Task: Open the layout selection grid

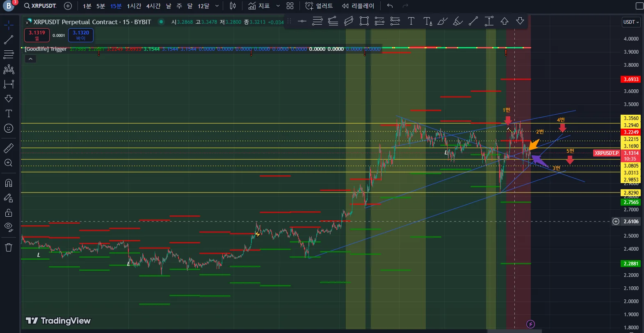Action: 290,6
